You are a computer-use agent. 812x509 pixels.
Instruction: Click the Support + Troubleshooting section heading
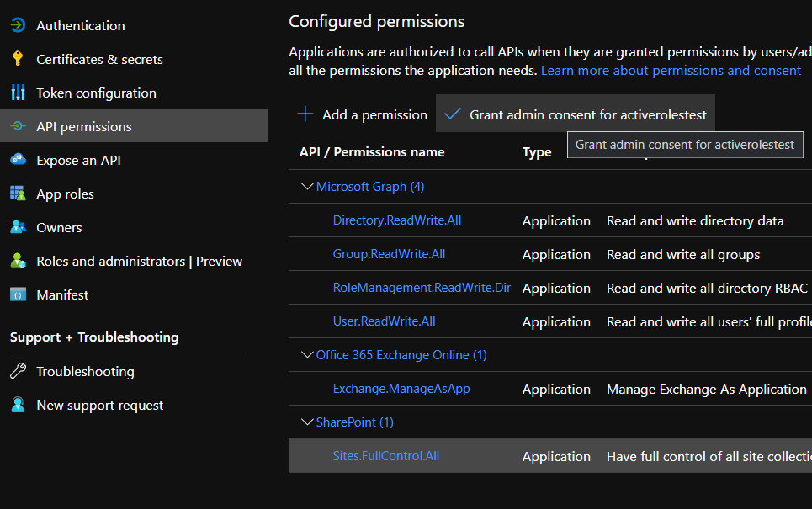point(94,337)
